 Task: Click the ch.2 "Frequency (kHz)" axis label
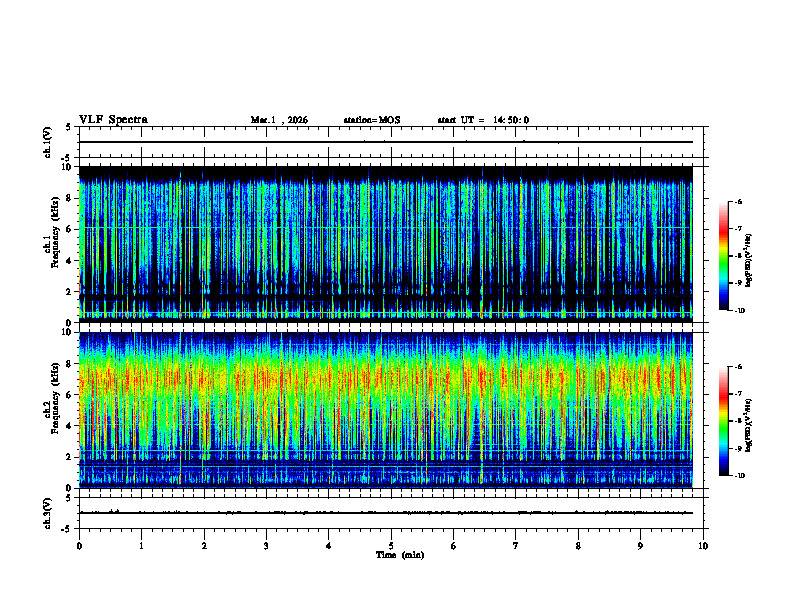pos(56,398)
